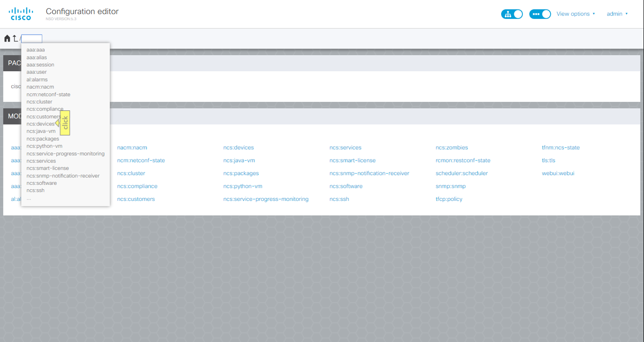Screen dimensions: 644x342
Task: Open the admin user menu
Action: coord(617,14)
